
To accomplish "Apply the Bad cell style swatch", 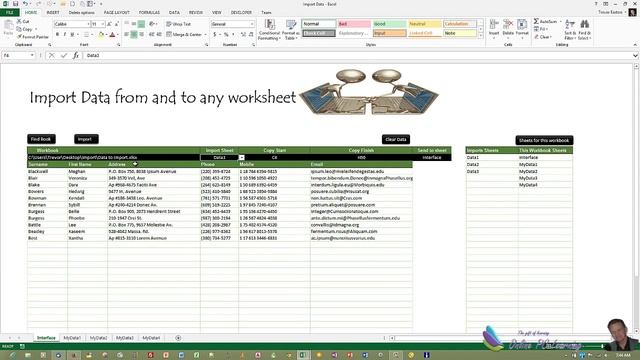I will click(354, 24).
